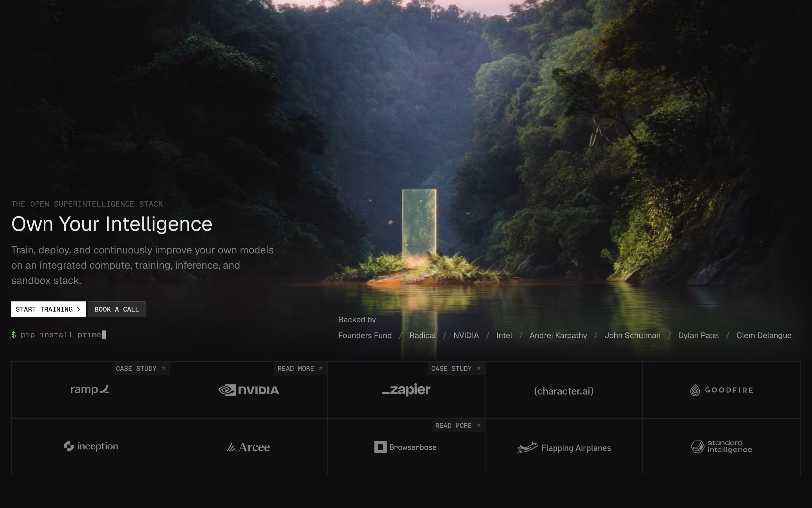This screenshot has height=508, width=812.
Task: Click the Flapping Airplanes logo
Action: pos(564,448)
